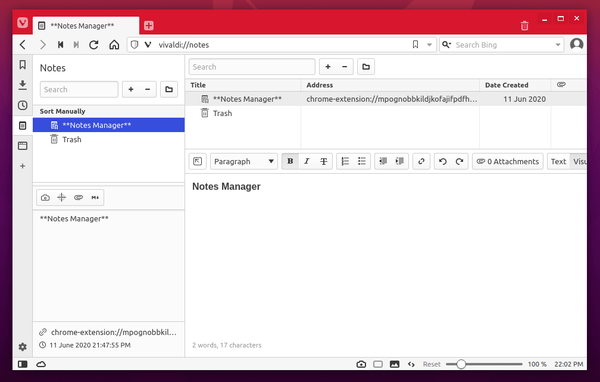600x382 pixels.
Task: Create new folder in main notes manager
Action: pyautogui.click(x=366, y=67)
